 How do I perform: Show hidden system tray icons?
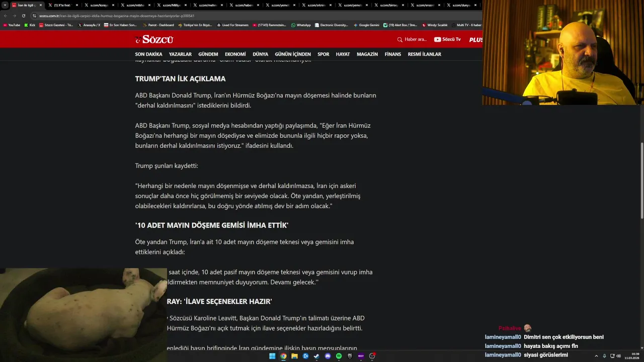click(596, 356)
